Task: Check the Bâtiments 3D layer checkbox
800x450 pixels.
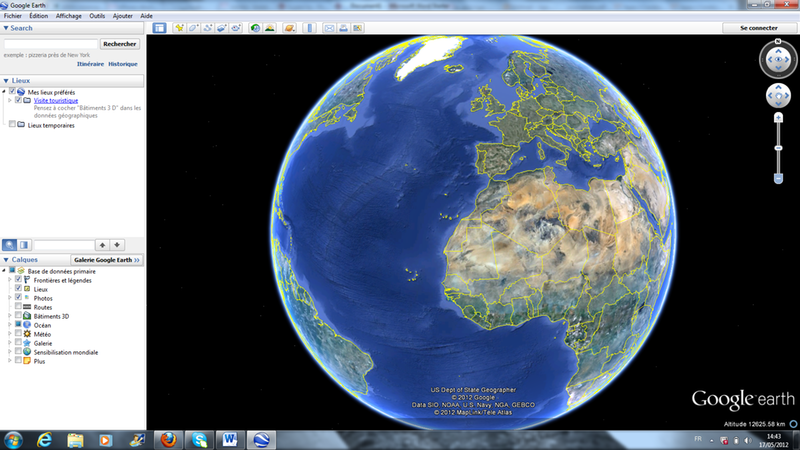Action: point(18,316)
